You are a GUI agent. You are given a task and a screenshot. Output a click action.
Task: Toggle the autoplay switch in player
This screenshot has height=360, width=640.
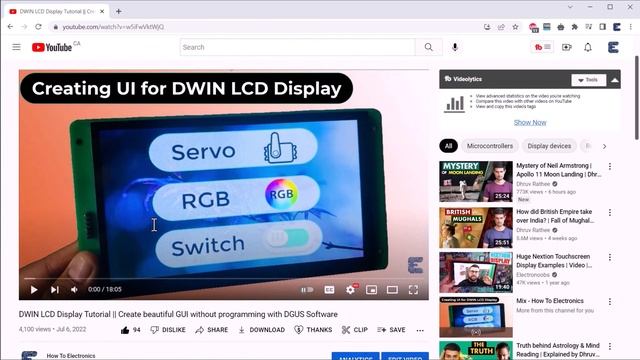click(307, 290)
